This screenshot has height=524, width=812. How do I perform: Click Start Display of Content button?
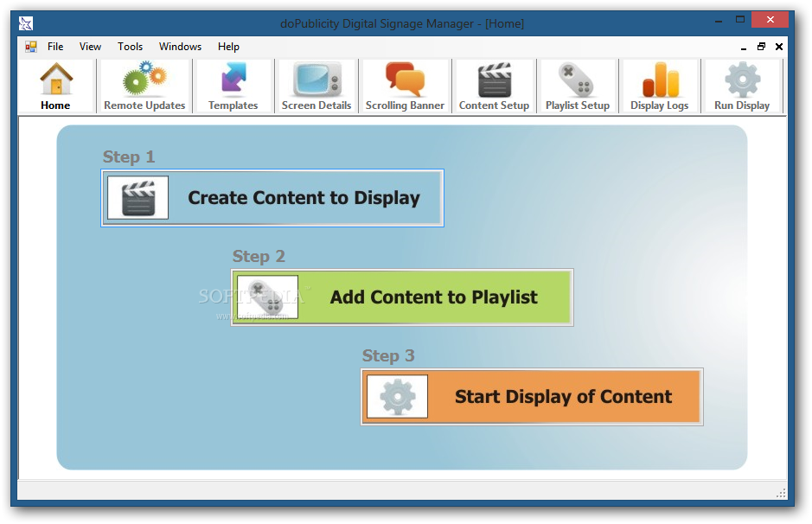pyautogui.click(x=532, y=397)
